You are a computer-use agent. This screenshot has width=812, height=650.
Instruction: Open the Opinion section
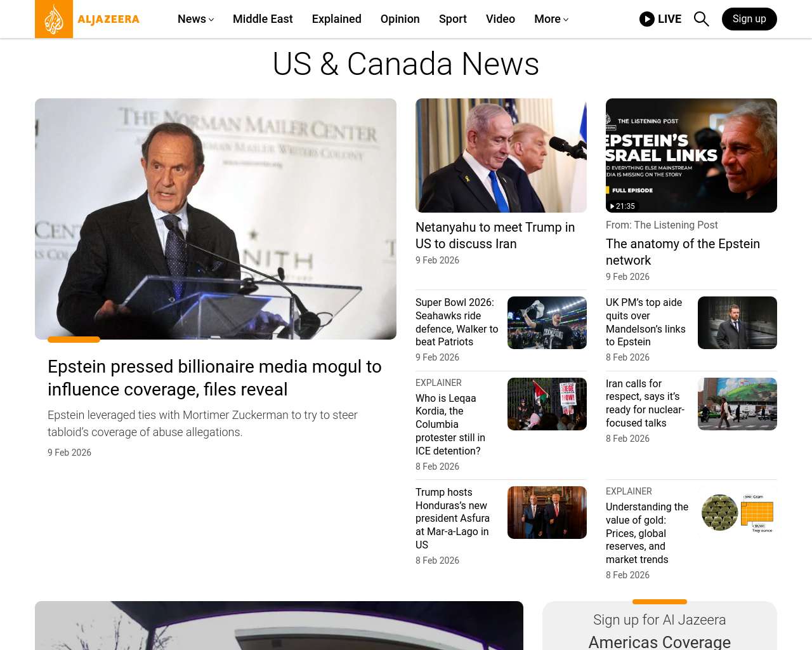point(400,19)
